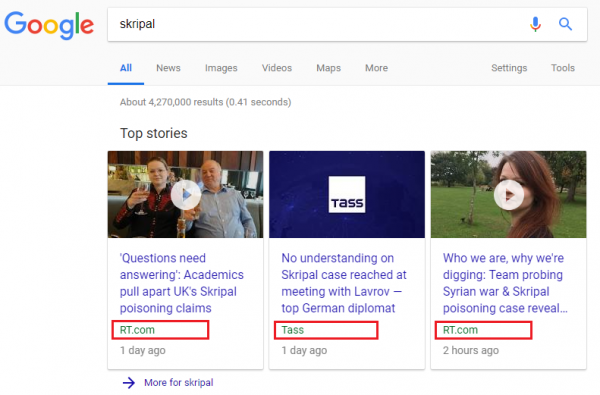
Task: Play the Syrian war team video
Action: point(509,195)
